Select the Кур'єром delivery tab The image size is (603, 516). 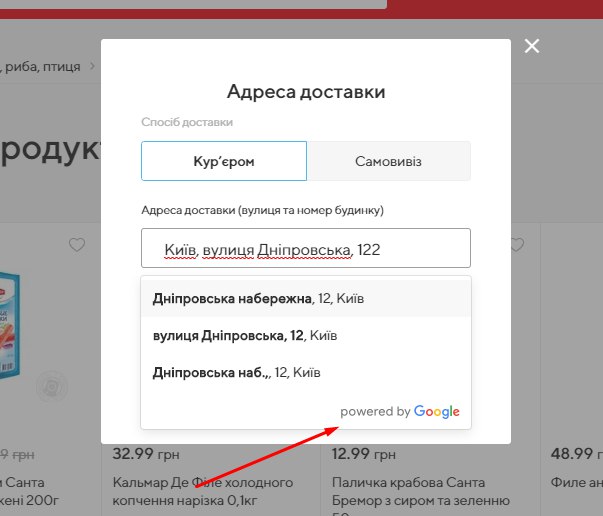point(224,161)
